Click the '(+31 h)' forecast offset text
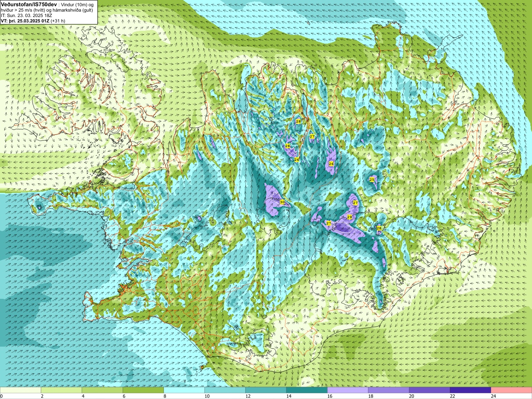 point(57,21)
